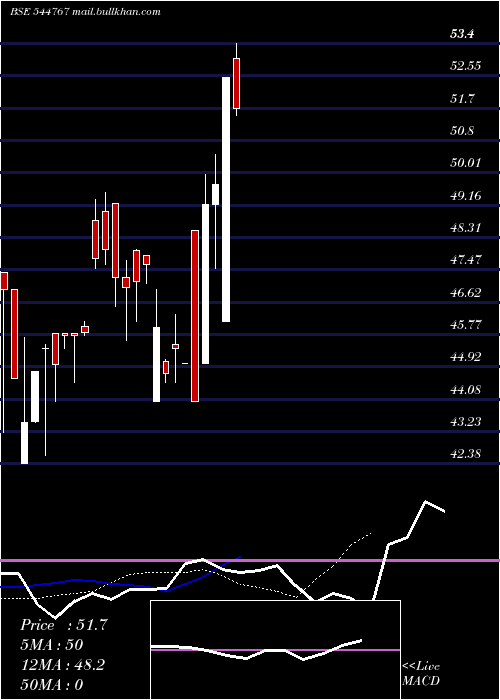
Task: Click the 46.62 price axis label
Action: coord(466,292)
